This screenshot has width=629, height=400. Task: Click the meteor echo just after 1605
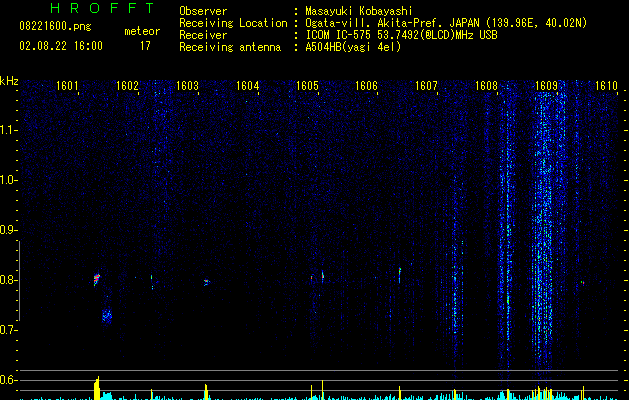tap(323, 276)
